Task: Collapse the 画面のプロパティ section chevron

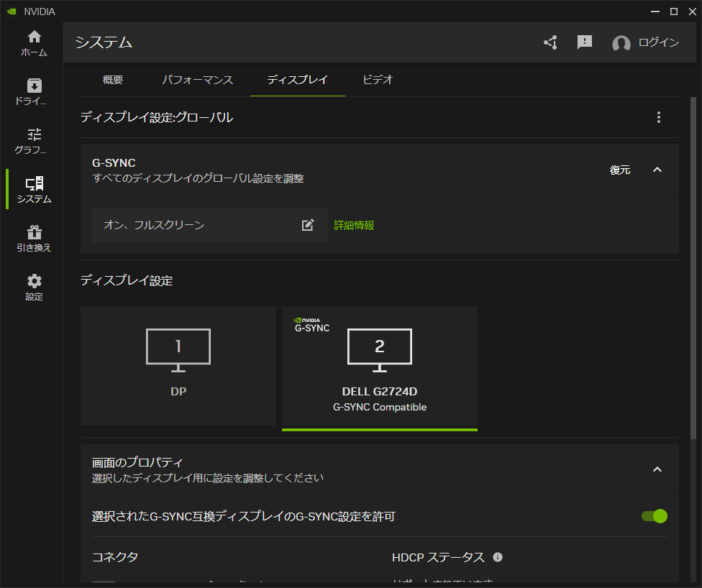Action: pyautogui.click(x=657, y=469)
